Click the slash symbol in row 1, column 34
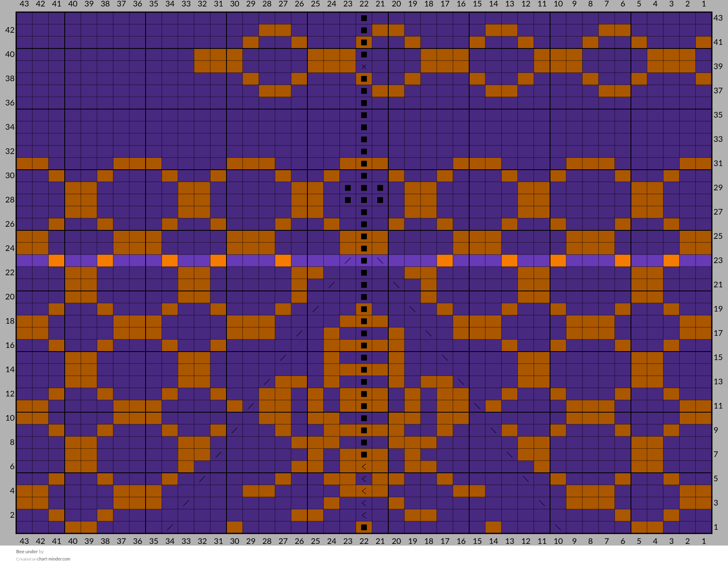728x571 pixels. [170, 527]
